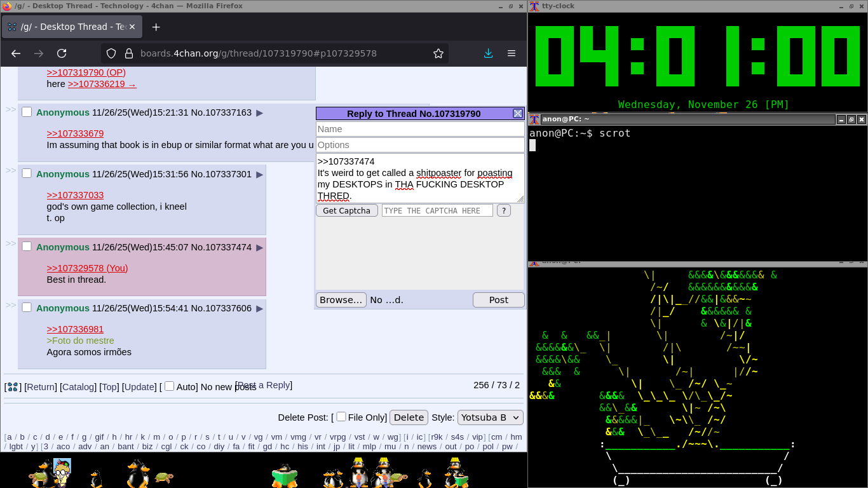This screenshot has height=488, width=868.
Task: Select checkbox for post No.107337606
Action: point(27,308)
